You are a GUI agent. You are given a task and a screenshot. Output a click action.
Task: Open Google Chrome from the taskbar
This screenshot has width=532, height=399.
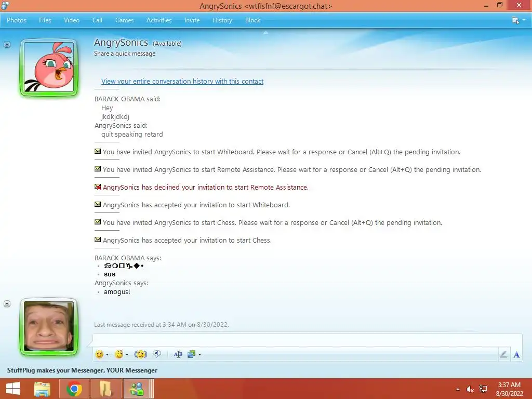(x=74, y=389)
